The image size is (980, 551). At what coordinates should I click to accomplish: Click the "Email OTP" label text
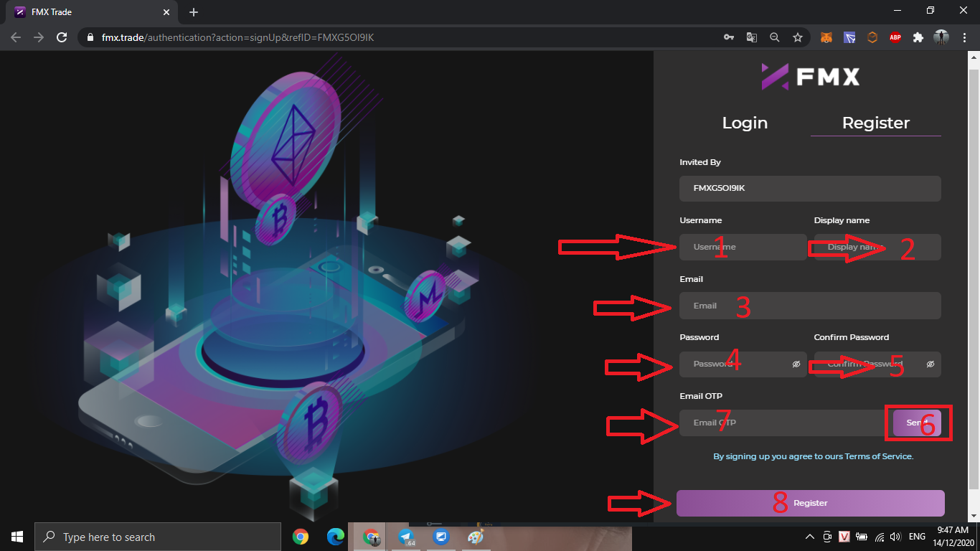(x=701, y=396)
